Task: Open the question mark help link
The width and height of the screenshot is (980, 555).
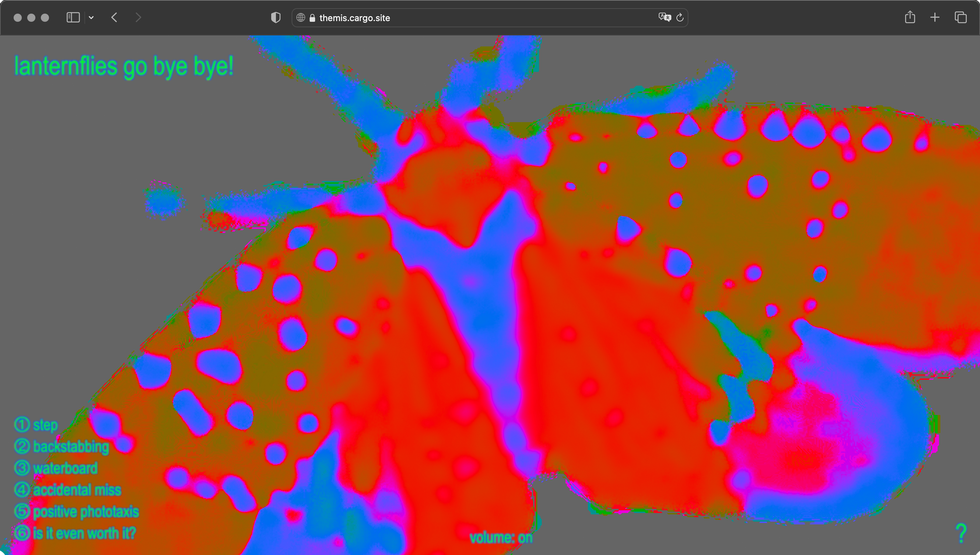Action: pos(961,533)
